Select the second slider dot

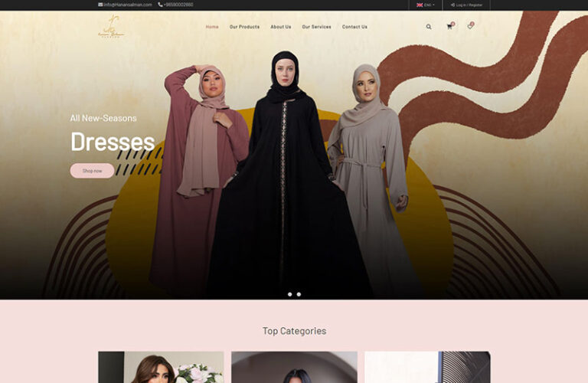[299, 294]
